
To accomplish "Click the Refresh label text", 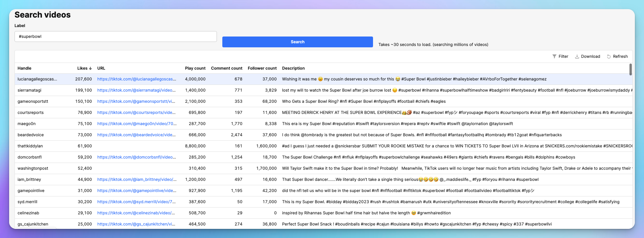I will 620,56.
